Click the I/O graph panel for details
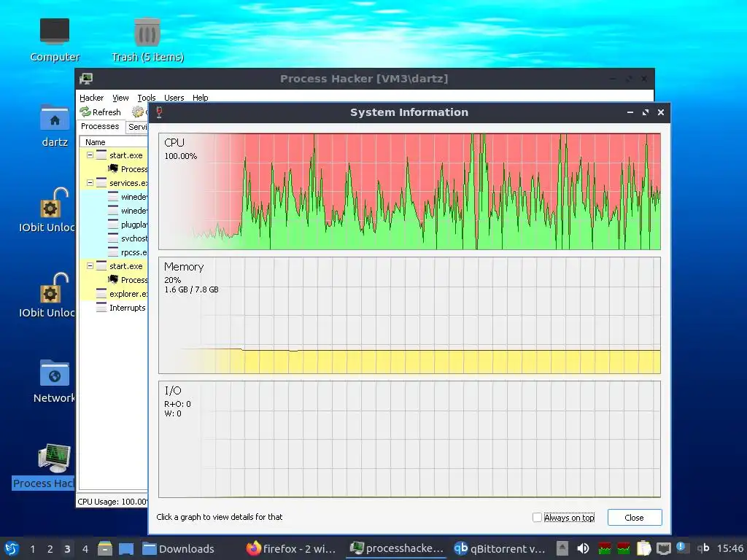This screenshot has width=747, height=560. pyautogui.click(x=409, y=439)
